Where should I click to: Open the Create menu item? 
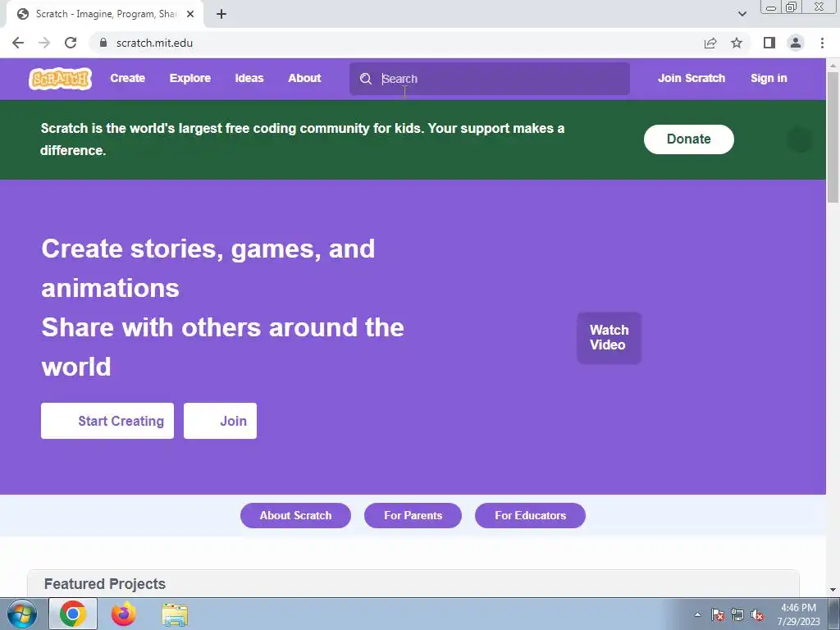pyautogui.click(x=127, y=78)
